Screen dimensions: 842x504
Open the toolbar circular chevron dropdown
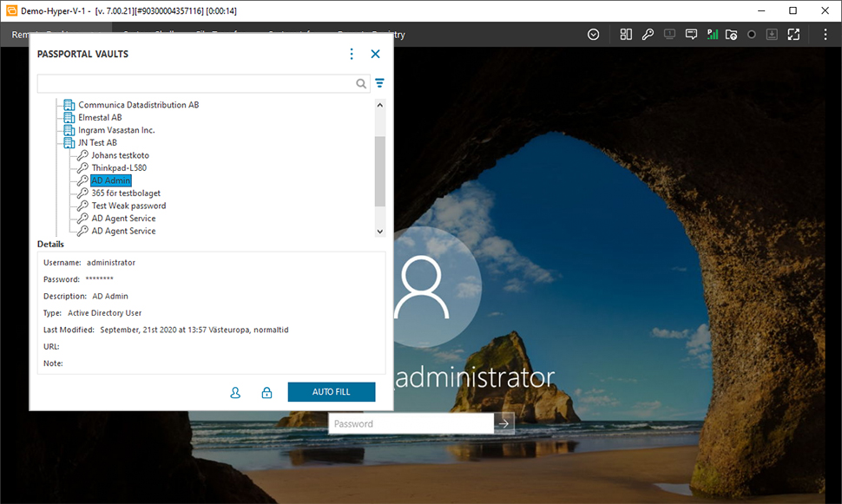click(594, 35)
